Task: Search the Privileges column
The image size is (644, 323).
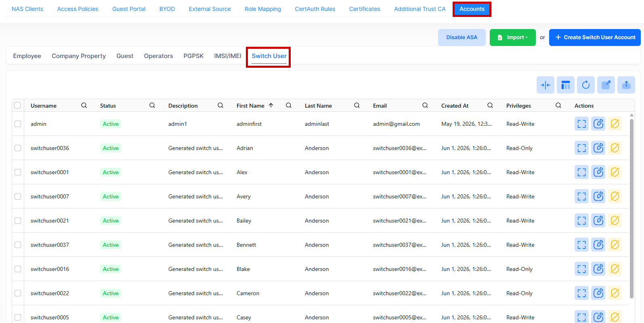Action: (558, 105)
